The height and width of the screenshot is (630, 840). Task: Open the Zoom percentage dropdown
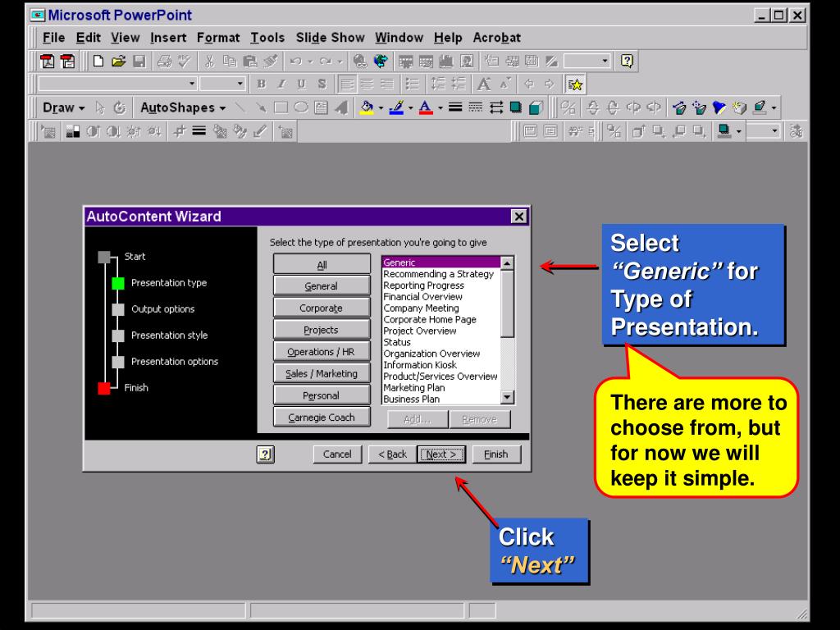(x=605, y=61)
